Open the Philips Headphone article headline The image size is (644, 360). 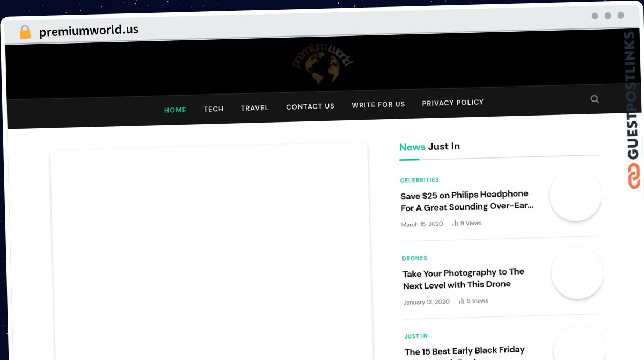click(x=466, y=200)
